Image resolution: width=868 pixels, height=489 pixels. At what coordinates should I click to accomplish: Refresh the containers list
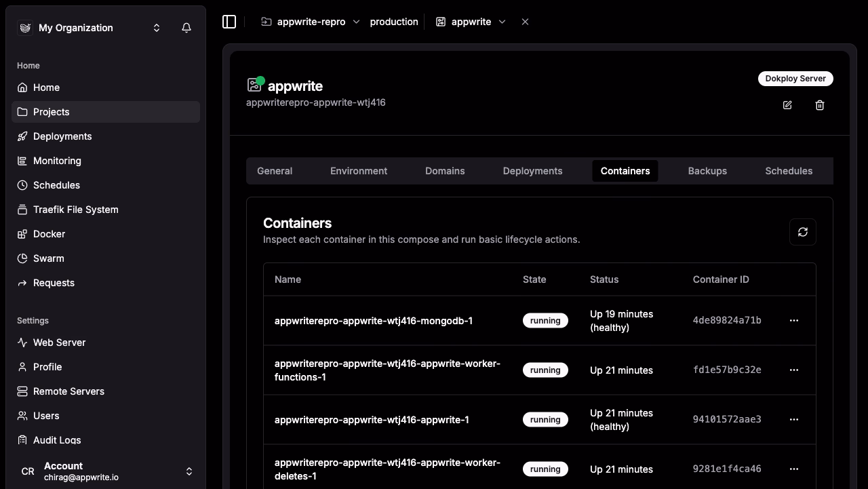(x=803, y=232)
